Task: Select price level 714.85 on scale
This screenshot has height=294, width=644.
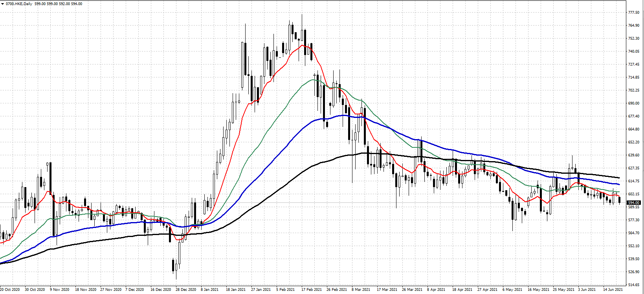Action: (634, 77)
